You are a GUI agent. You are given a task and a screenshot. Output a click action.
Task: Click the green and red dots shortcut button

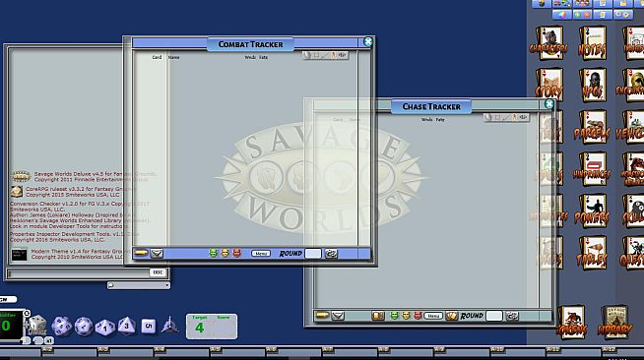[582, 15]
